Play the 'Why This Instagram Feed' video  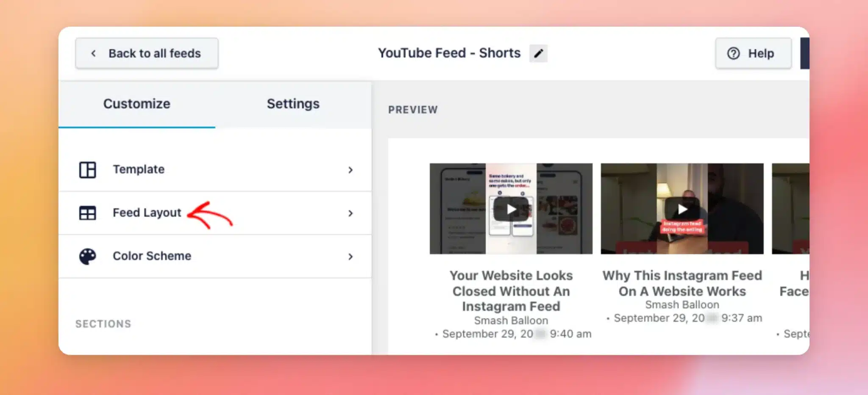click(x=682, y=209)
